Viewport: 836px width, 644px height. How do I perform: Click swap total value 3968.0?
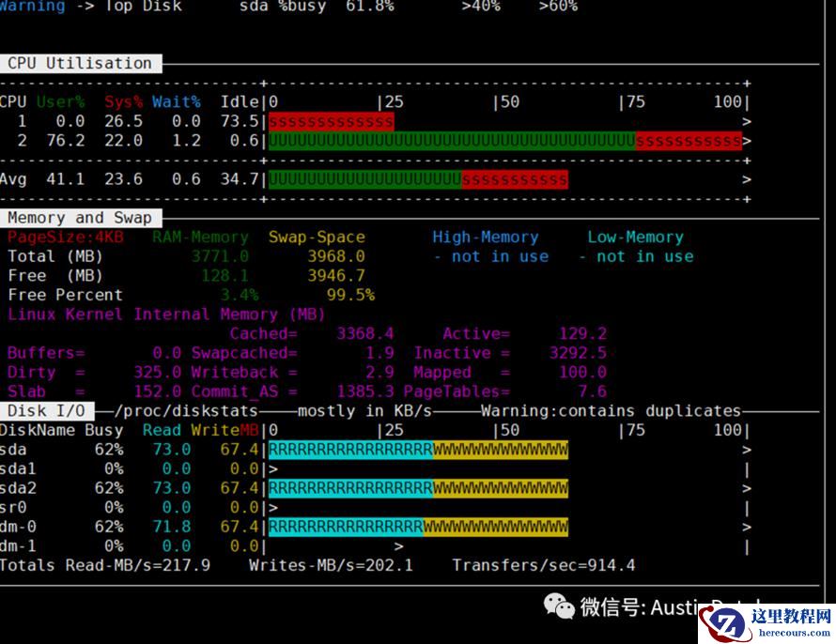(x=336, y=256)
